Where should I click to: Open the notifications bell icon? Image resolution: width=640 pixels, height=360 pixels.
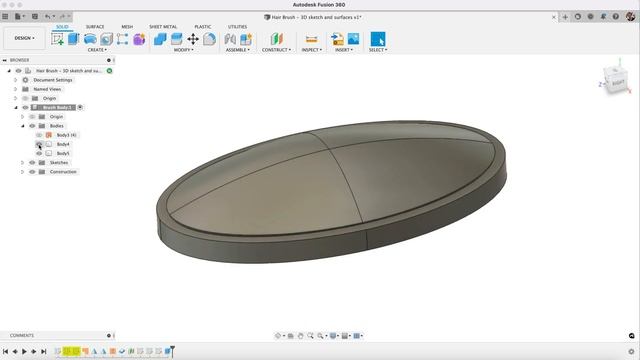pyautogui.click(x=603, y=17)
